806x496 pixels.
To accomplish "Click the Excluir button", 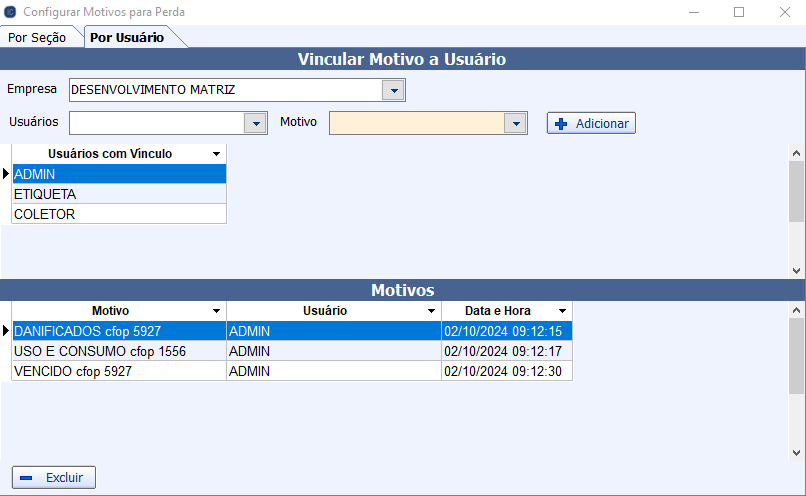I will point(54,477).
